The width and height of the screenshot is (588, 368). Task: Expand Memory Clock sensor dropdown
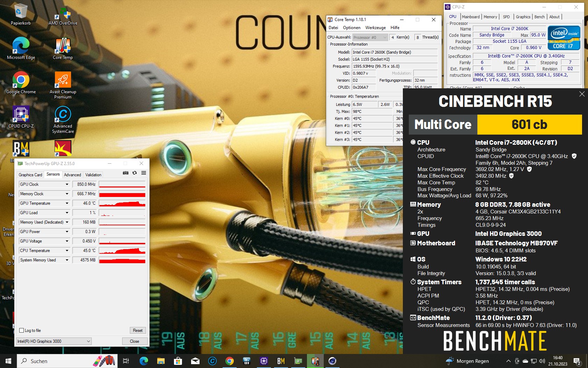coord(67,194)
